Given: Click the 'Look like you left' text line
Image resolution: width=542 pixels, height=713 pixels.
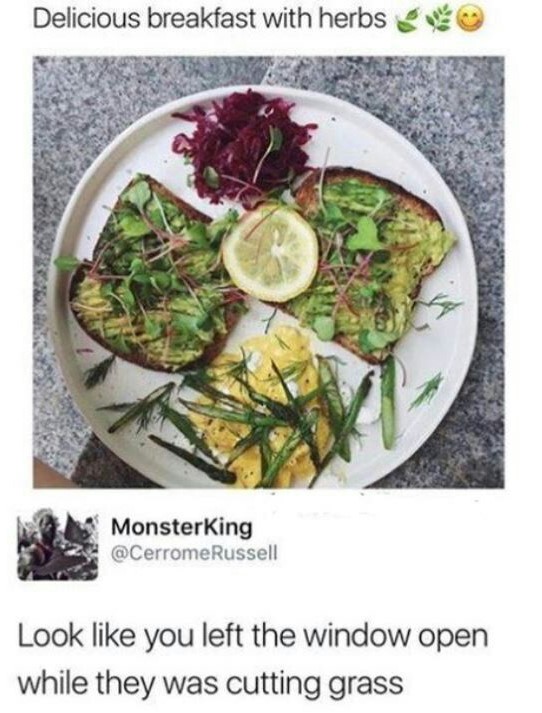Looking at the screenshot, I should coord(253,637).
